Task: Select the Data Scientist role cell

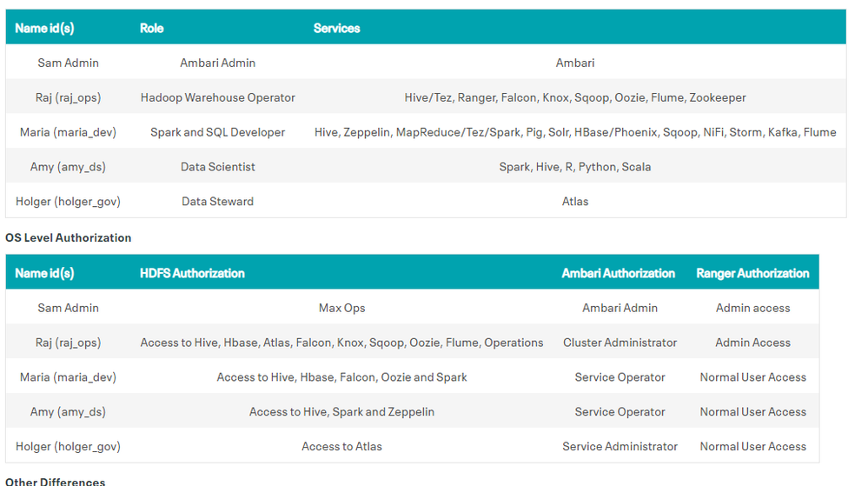Action: click(x=218, y=166)
